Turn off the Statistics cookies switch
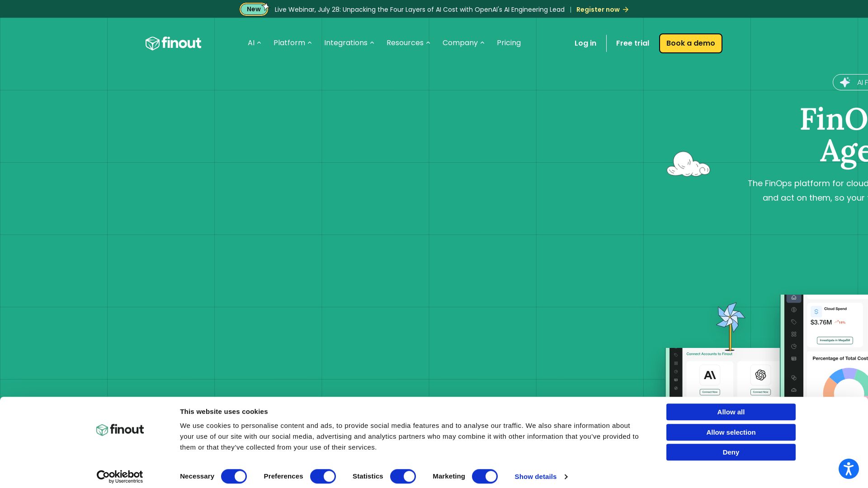The image size is (868, 488). pos(403,476)
